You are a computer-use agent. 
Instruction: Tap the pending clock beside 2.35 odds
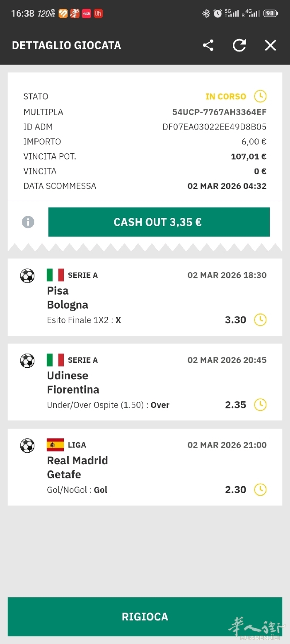click(x=260, y=405)
